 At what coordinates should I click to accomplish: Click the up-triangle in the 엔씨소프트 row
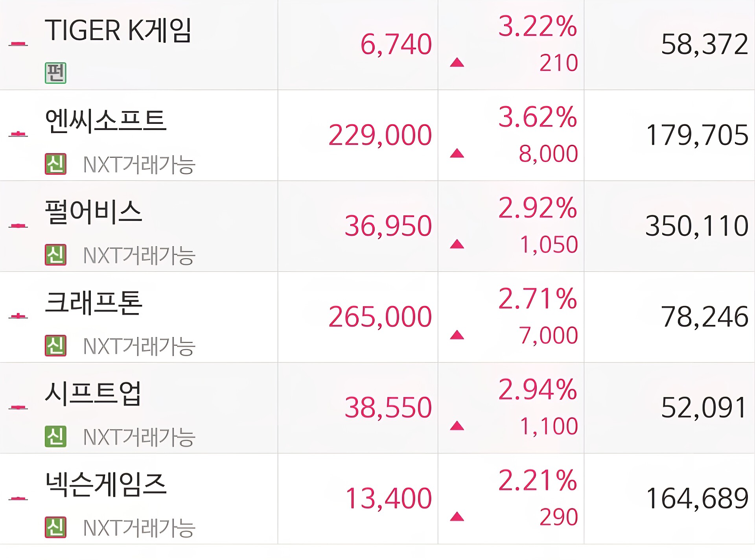coord(457,153)
